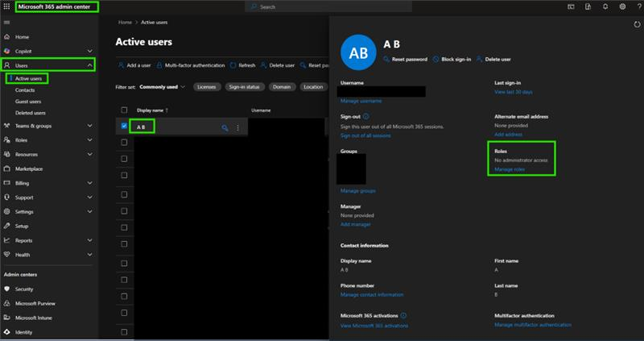644x341 pixels.
Task: Expand the Settings menu chevron
Action: point(89,212)
